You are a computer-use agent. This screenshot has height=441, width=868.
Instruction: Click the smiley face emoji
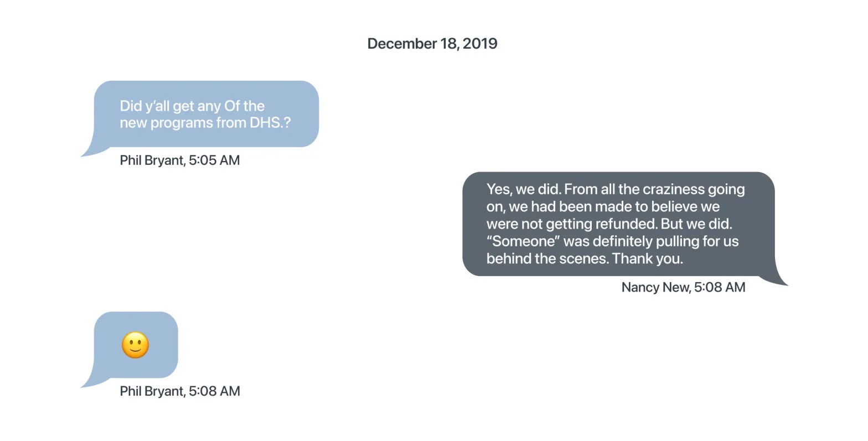coord(135,345)
